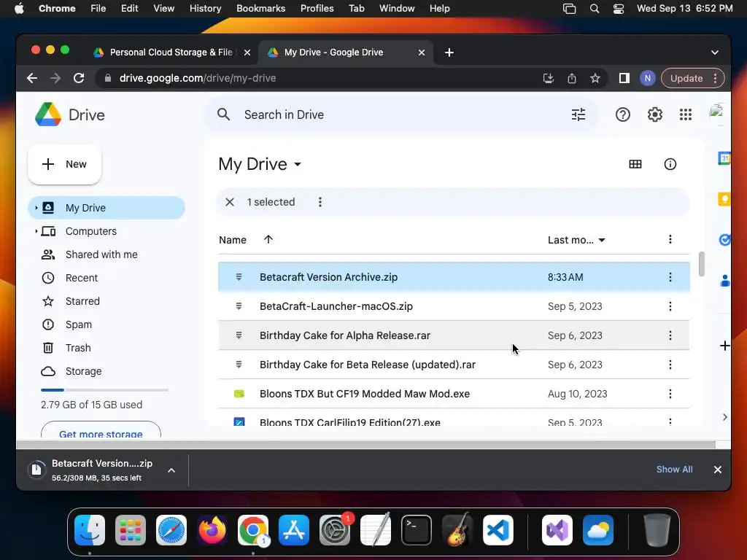Select Bloons TDX But CF19 Modded Maw Mod.exe

(x=454, y=394)
